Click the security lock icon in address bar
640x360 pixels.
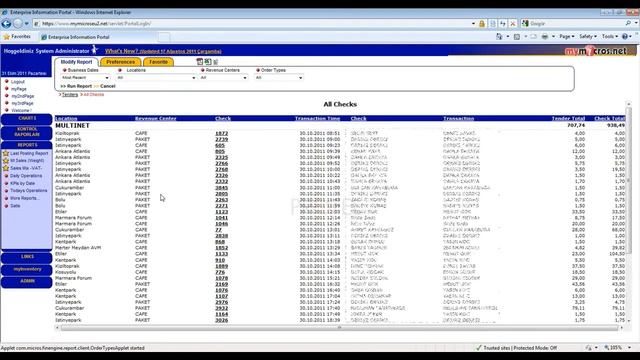pyautogui.click(x=482, y=24)
